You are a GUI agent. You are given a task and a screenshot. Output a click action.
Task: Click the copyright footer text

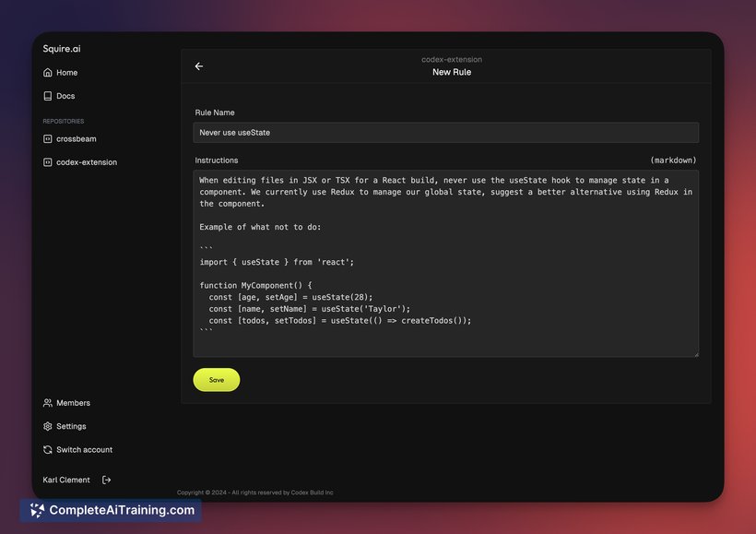(255, 492)
